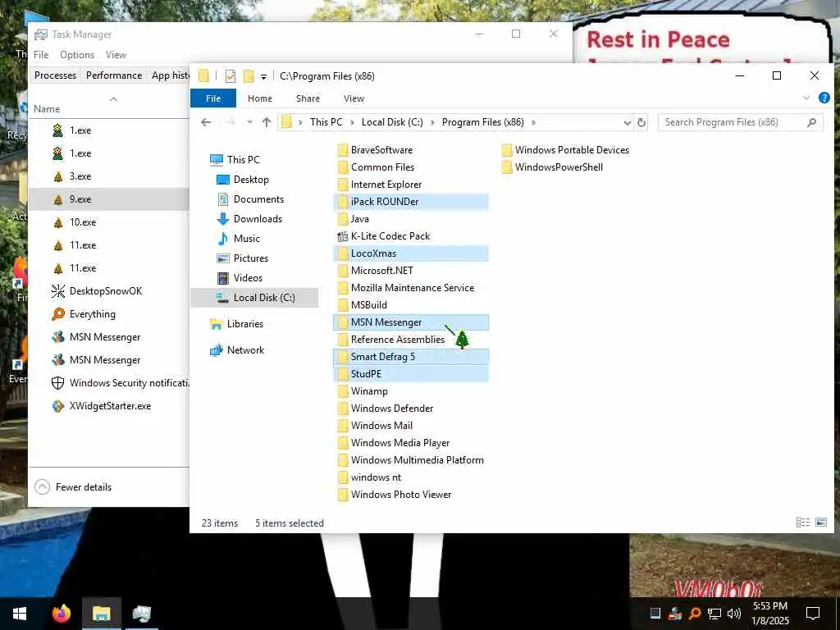Open the File tab in Explorer
The height and width of the screenshot is (630, 840).
[213, 98]
